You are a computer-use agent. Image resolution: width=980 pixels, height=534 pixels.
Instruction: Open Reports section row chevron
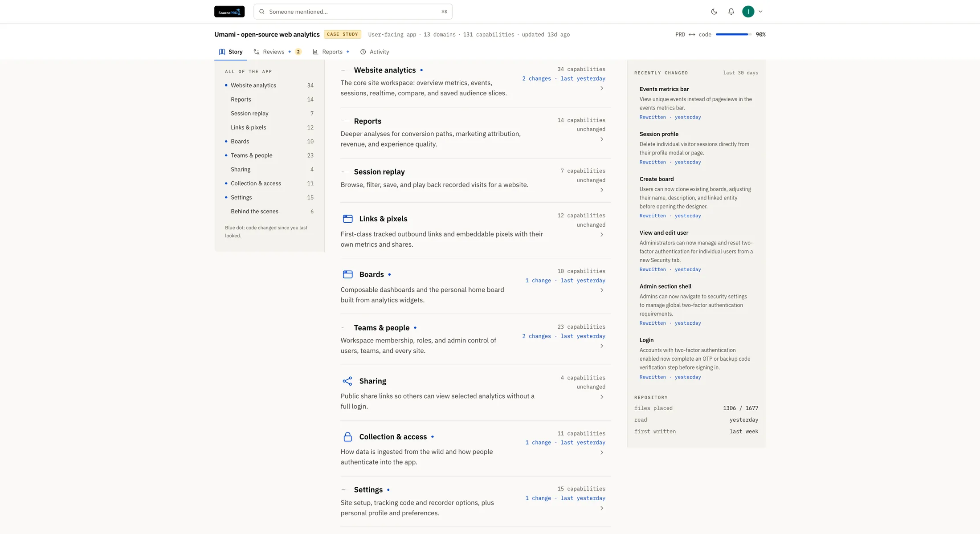602,139
